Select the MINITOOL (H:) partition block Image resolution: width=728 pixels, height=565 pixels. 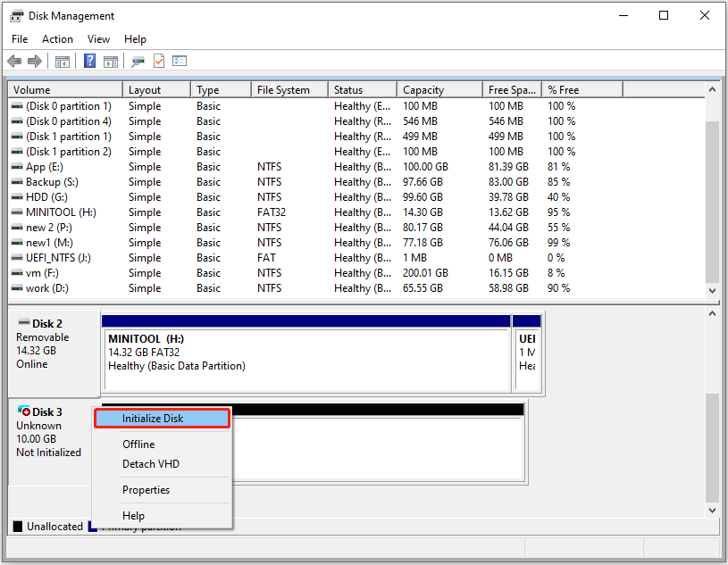(304, 353)
